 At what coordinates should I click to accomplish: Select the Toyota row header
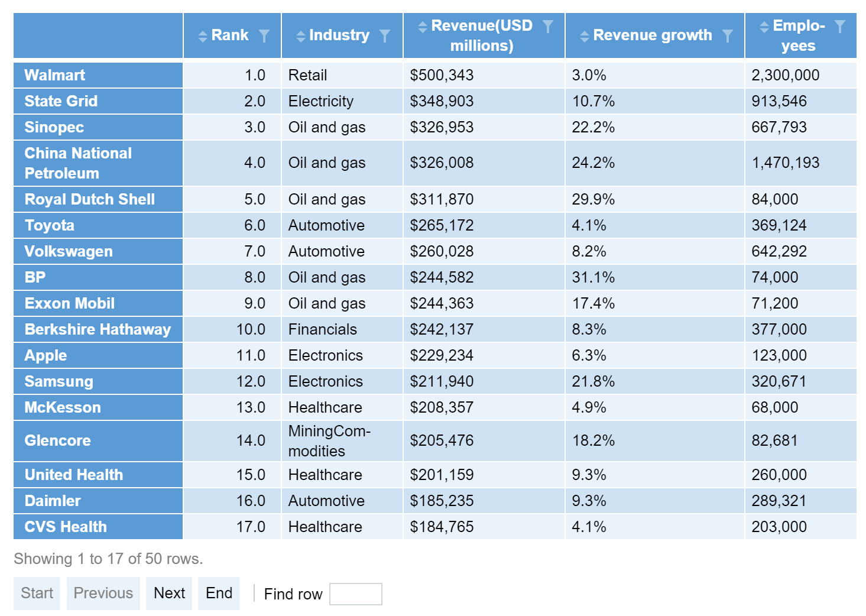click(x=98, y=225)
